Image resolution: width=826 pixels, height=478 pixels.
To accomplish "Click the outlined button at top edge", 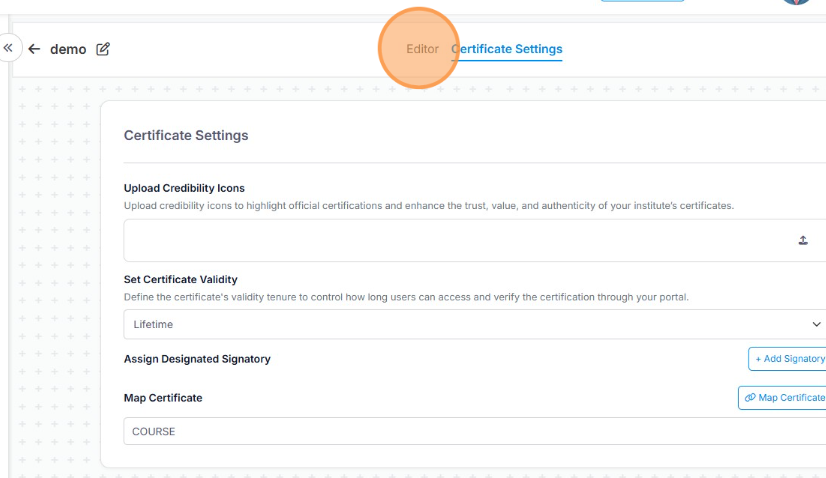I will pos(642,1).
